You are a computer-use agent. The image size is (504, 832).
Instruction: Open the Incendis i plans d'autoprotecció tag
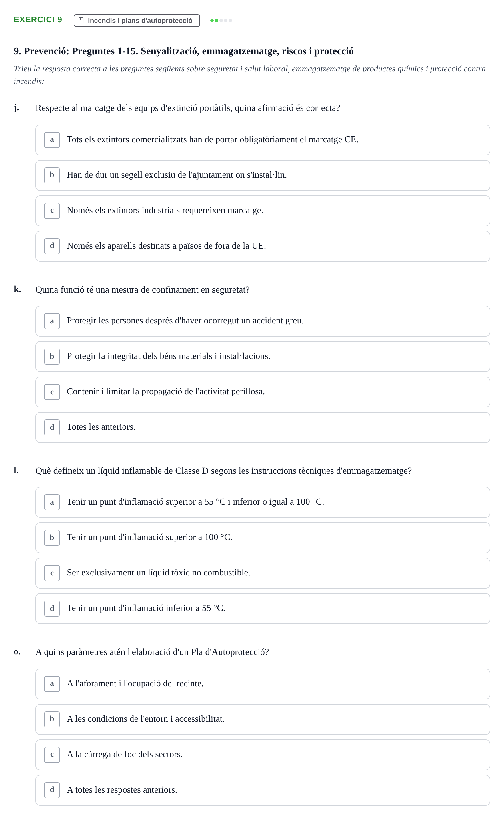point(137,21)
